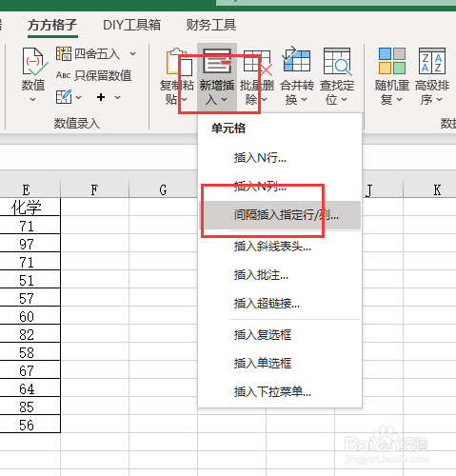Choose 插入N行... from the menu
The height and width of the screenshot is (476, 456).
pos(280,157)
